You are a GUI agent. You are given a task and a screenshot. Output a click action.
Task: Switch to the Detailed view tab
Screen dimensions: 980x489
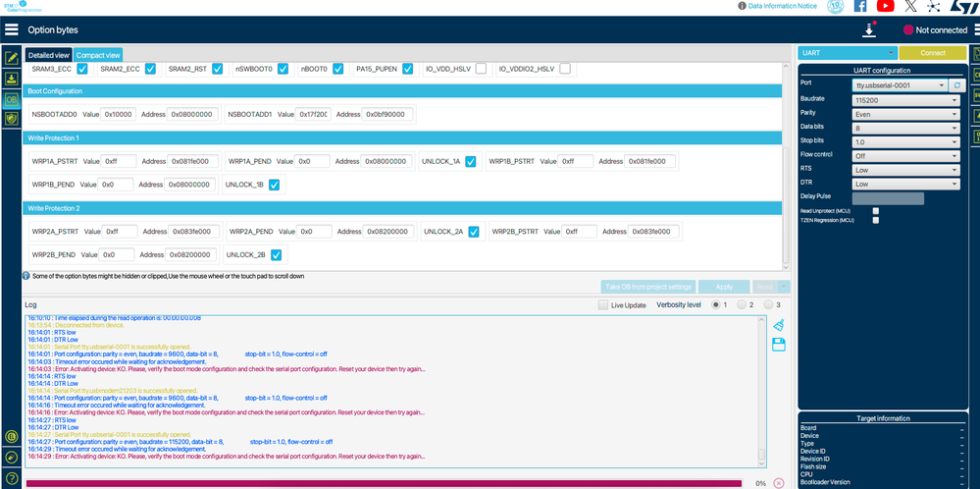[49, 55]
